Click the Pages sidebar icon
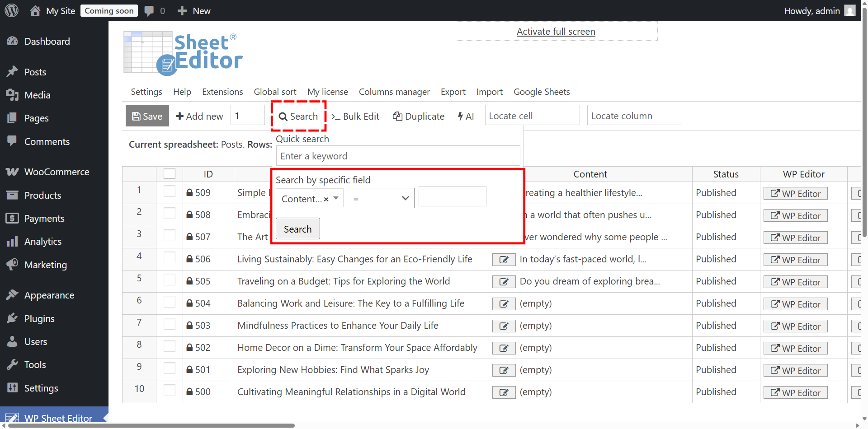The height and width of the screenshot is (429, 868). [x=12, y=118]
